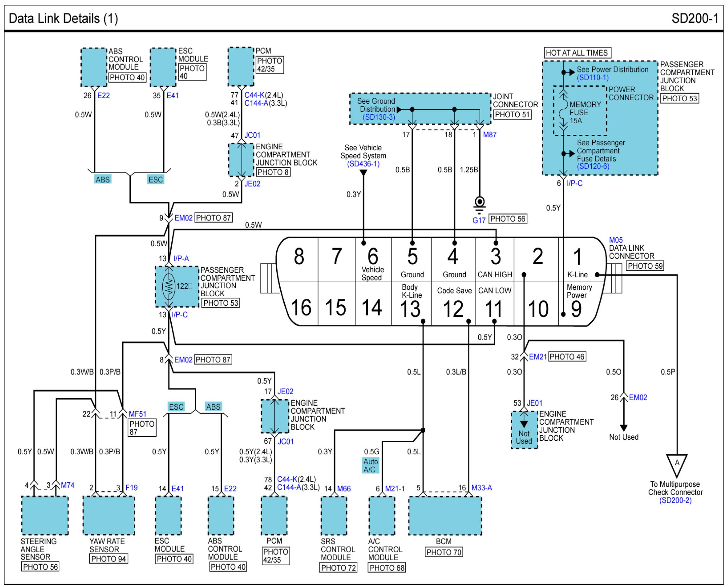Click the SD110-1 power distribution link
This screenshot has height=587, width=728.
click(x=592, y=77)
